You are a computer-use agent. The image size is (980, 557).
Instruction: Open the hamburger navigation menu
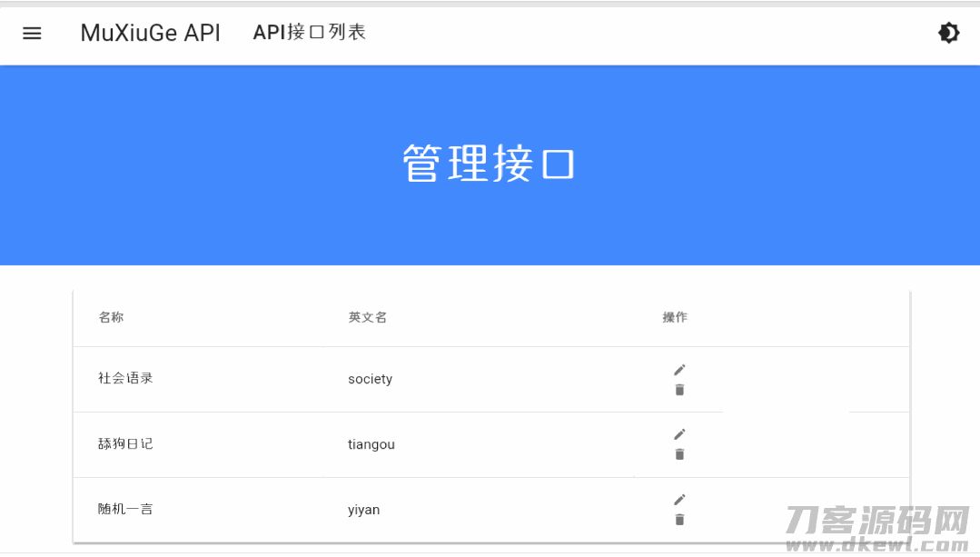click(x=32, y=34)
